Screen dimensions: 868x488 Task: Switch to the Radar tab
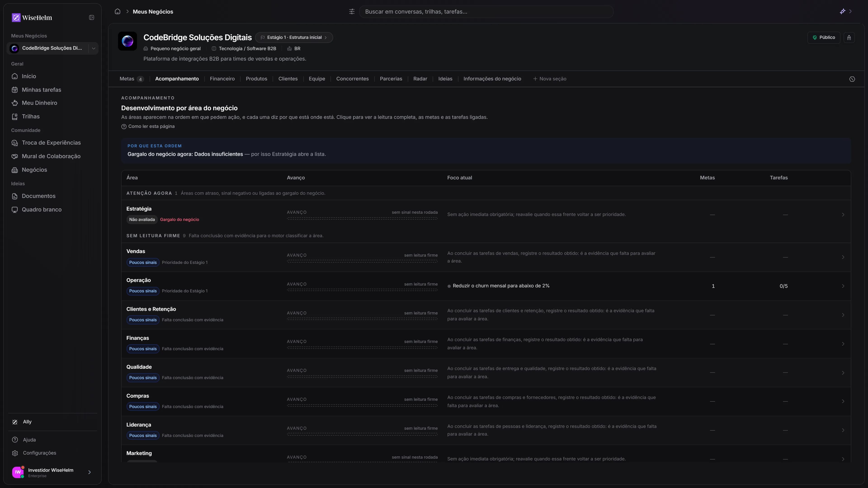[x=420, y=79]
